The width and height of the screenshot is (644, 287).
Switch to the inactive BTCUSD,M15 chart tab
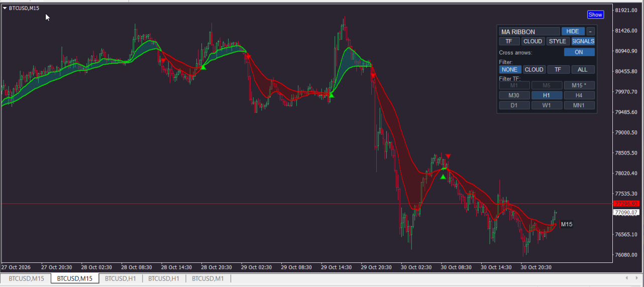click(x=26, y=278)
